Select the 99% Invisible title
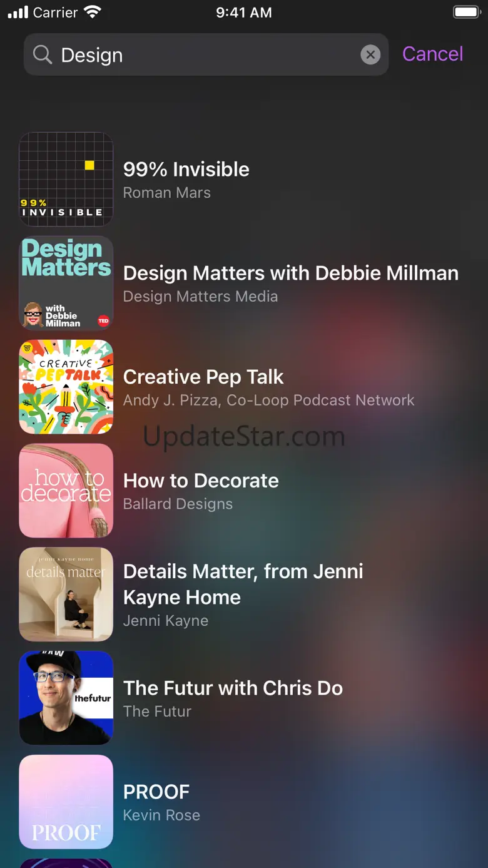 186,169
